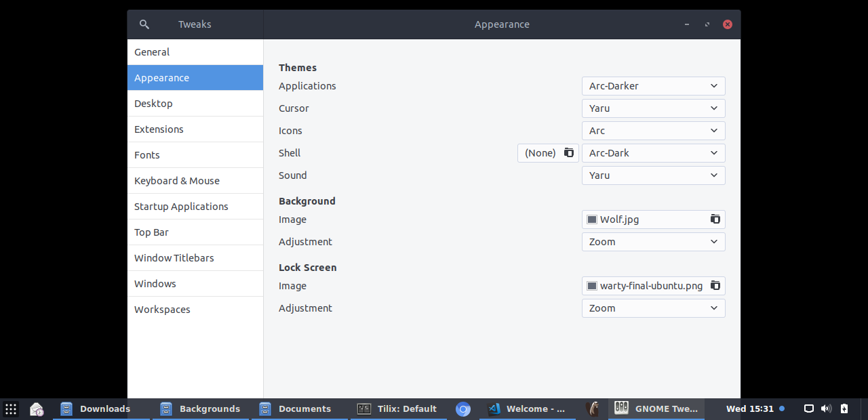Open the Cursor theme dropdown

653,108
